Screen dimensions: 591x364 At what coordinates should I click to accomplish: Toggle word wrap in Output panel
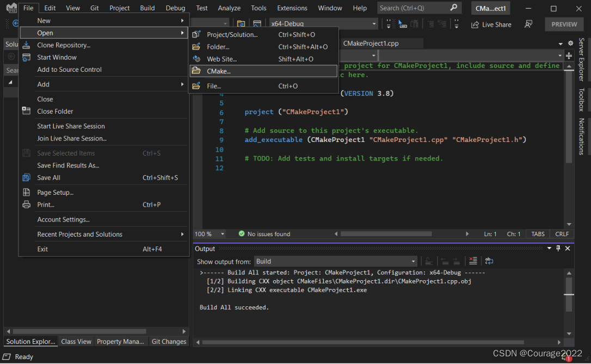pyautogui.click(x=489, y=261)
